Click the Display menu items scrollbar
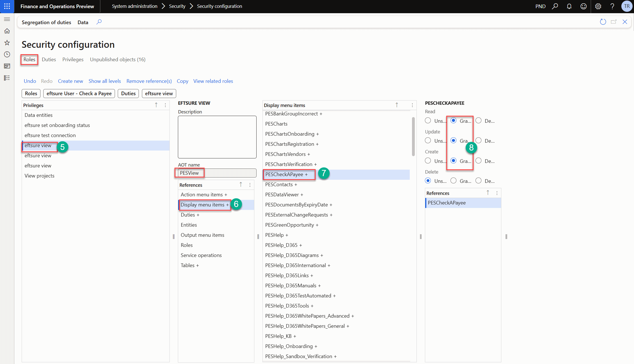The image size is (634, 364). coord(413,136)
